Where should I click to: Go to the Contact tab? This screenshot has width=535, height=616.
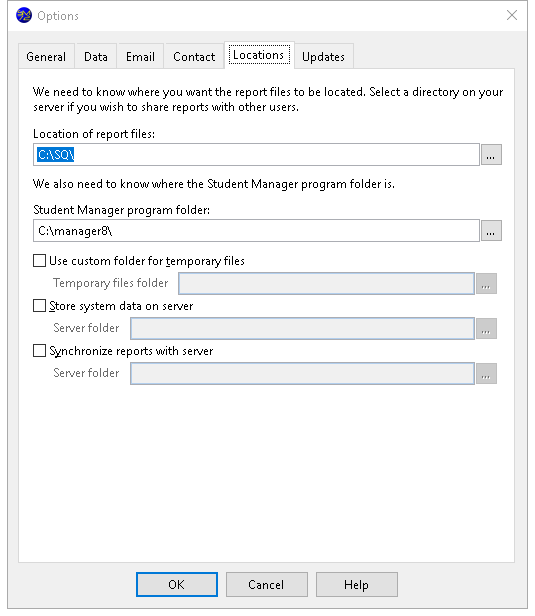point(194,57)
